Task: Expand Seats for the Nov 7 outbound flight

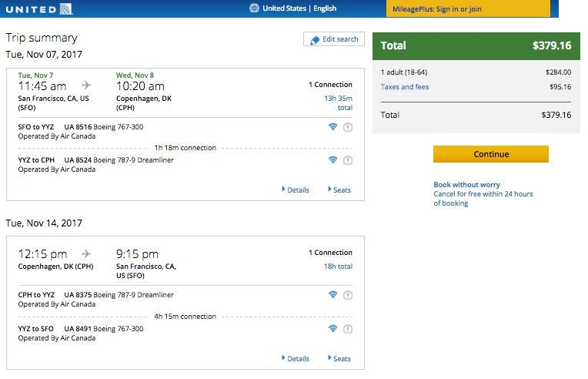Action: [339, 189]
